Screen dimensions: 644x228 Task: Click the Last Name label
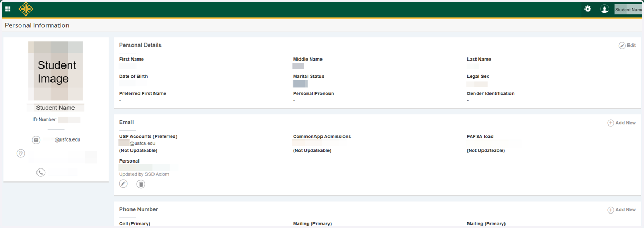pyautogui.click(x=479, y=60)
